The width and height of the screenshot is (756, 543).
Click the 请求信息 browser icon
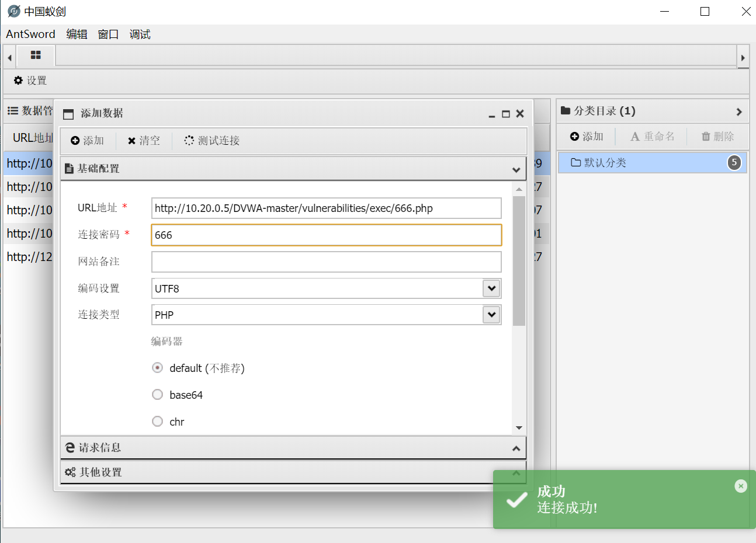point(70,448)
